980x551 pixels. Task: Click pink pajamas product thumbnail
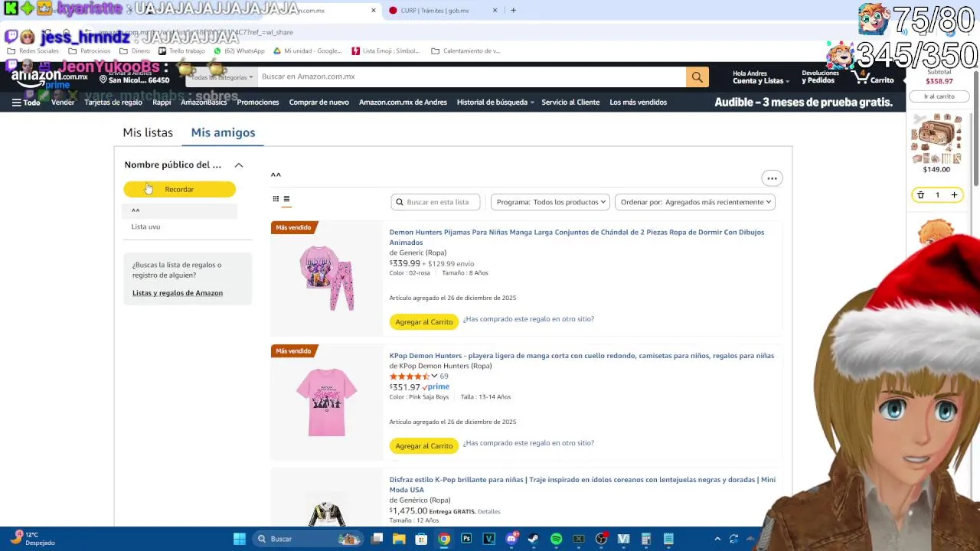327,278
